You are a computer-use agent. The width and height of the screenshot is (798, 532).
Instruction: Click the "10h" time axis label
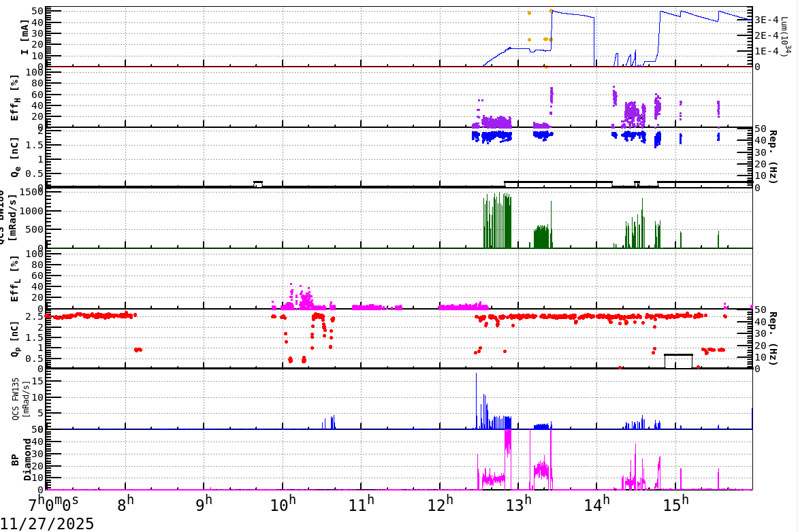(x=283, y=505)
